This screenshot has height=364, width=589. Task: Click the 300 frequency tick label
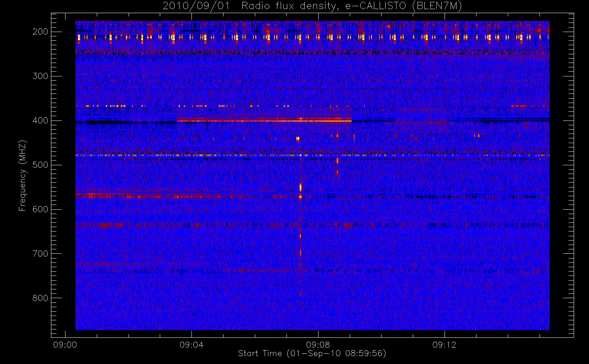[40, 76]
